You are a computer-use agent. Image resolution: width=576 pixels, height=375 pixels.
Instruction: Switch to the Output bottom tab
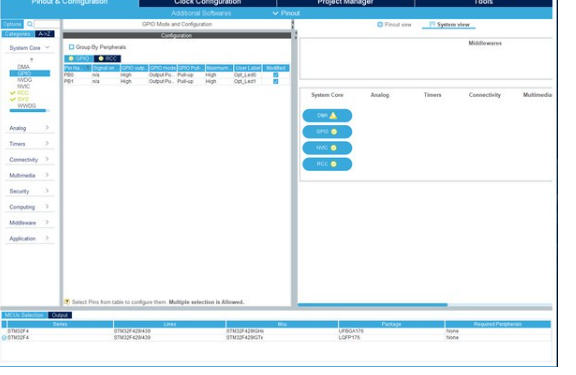[x=60, y=315]
